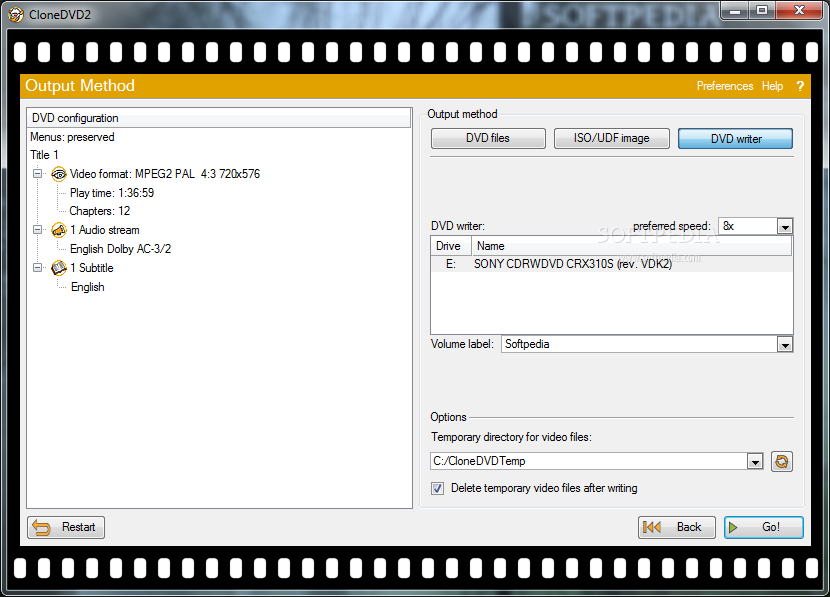Toggle Delete temporary video files after writing
830x597 pixels.
click(437, 488)
